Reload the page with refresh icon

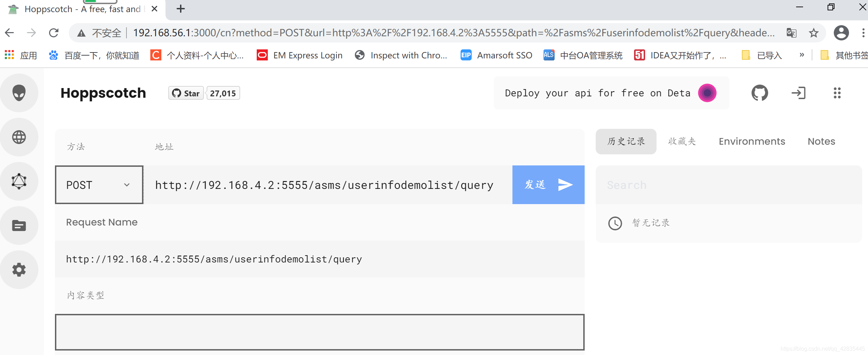point(54,33)
